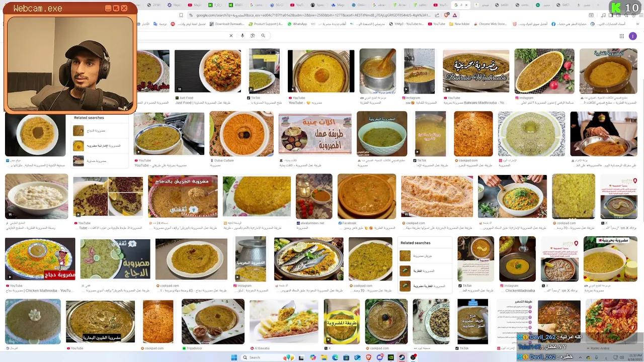The height and width of the screenshot is (362, 644).
Task: Open Google Lens image search
Action: pyautogui.click(x=253, y=36)
